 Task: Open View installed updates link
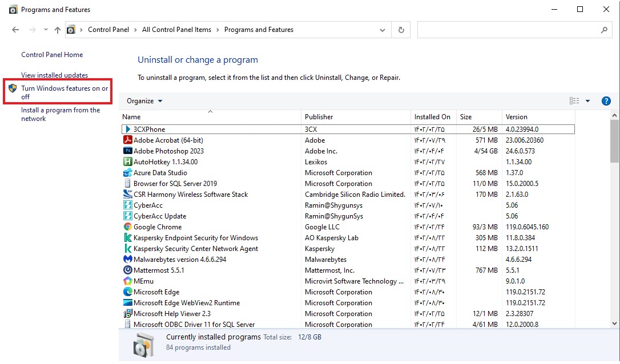click(x=55, y=75)
